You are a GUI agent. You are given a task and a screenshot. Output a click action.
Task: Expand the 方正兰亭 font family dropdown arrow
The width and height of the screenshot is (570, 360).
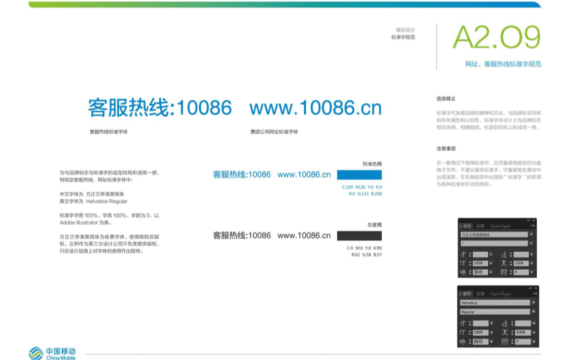pyautogui.click(x=531, y=235)
